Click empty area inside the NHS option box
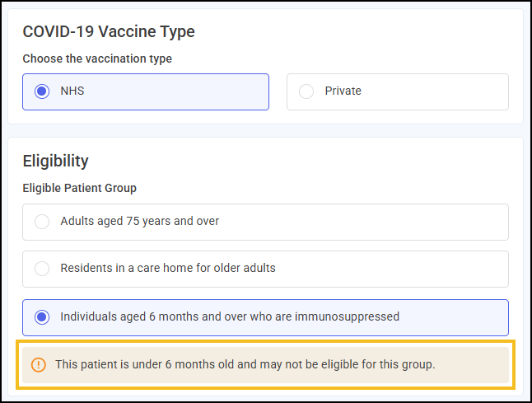532x403 pixels. pyautogui.click(x=181, y=91)
